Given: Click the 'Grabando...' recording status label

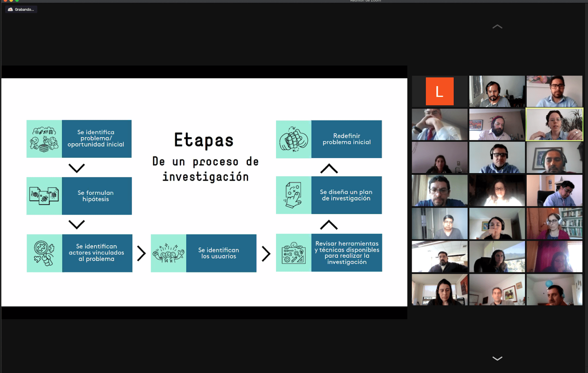Looking at the screenshot, I should pos(24,9).
